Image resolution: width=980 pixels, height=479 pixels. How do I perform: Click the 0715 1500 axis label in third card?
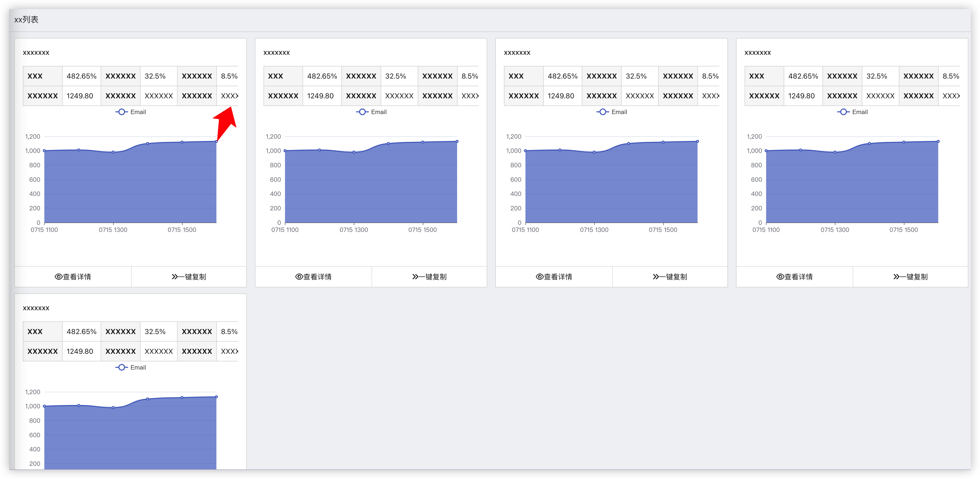[663, 230]
